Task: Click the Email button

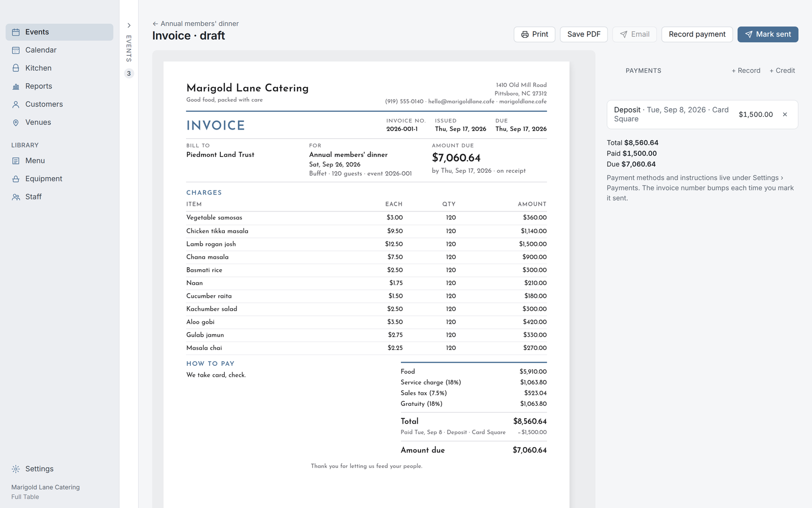Action: (634, 35)
